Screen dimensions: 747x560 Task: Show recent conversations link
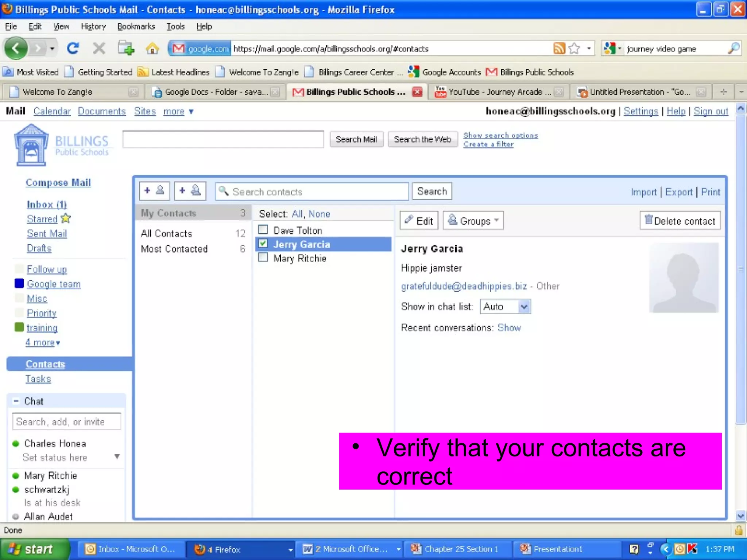[509, 327]
